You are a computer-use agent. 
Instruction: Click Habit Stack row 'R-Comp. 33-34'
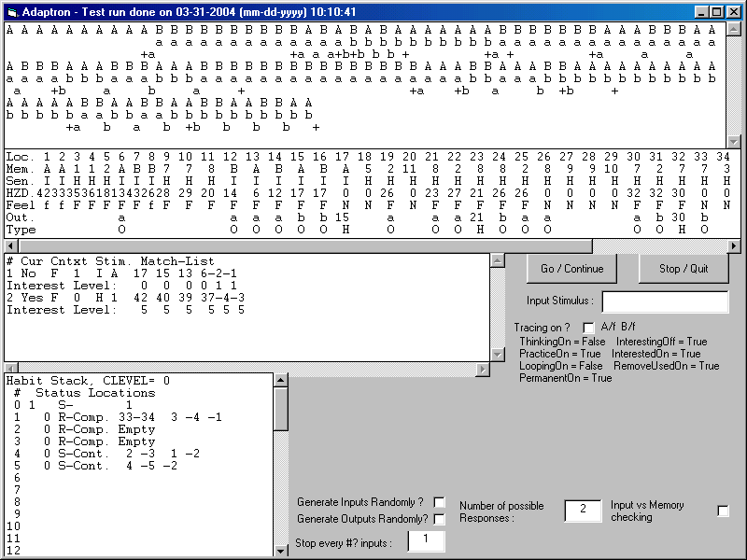tap(118, 417)
